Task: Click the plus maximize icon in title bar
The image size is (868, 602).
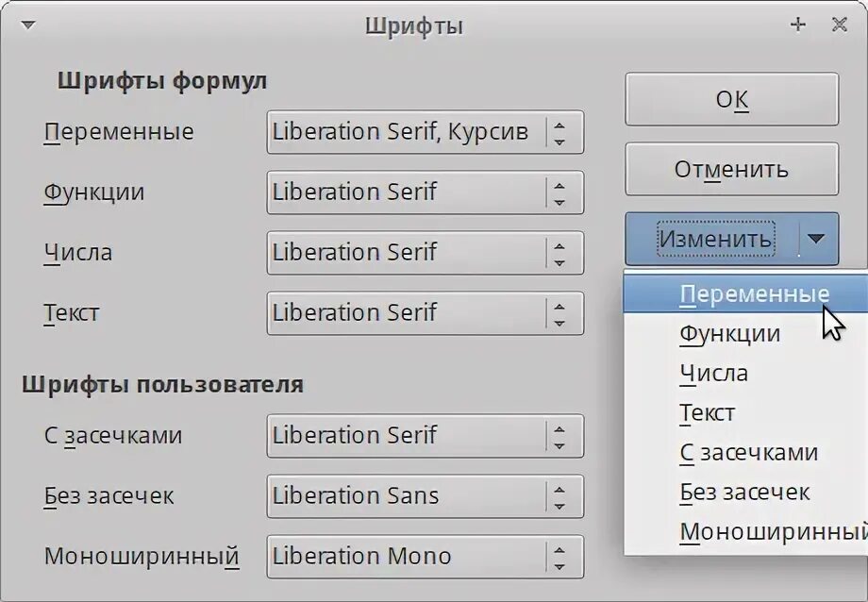Action: tap(798, 25)
